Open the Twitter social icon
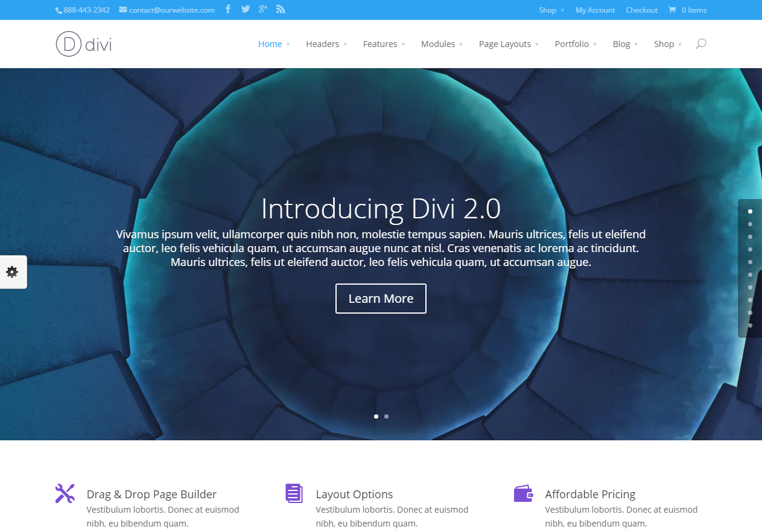 pos(246,9)
